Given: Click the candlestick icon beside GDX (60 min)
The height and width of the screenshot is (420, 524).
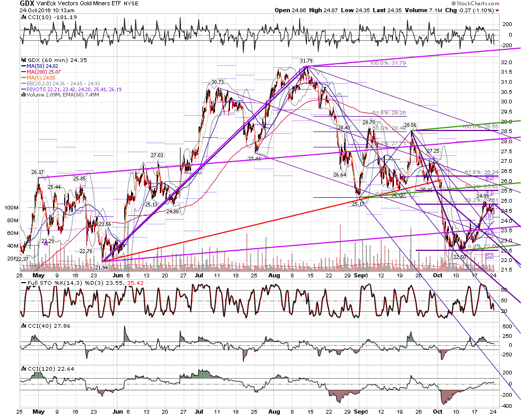Looking at the screenshot, I should pos(24,60).
